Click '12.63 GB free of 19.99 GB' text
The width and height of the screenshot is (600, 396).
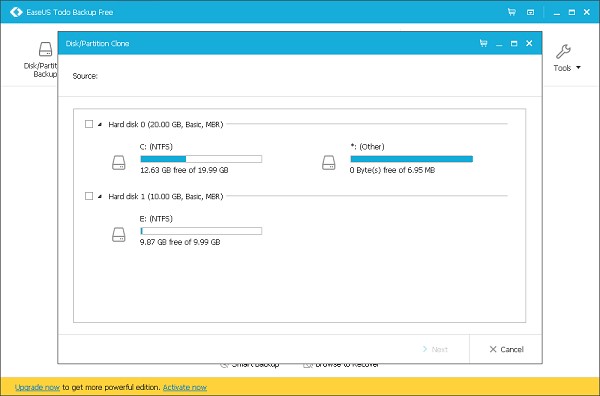point(184,170)
